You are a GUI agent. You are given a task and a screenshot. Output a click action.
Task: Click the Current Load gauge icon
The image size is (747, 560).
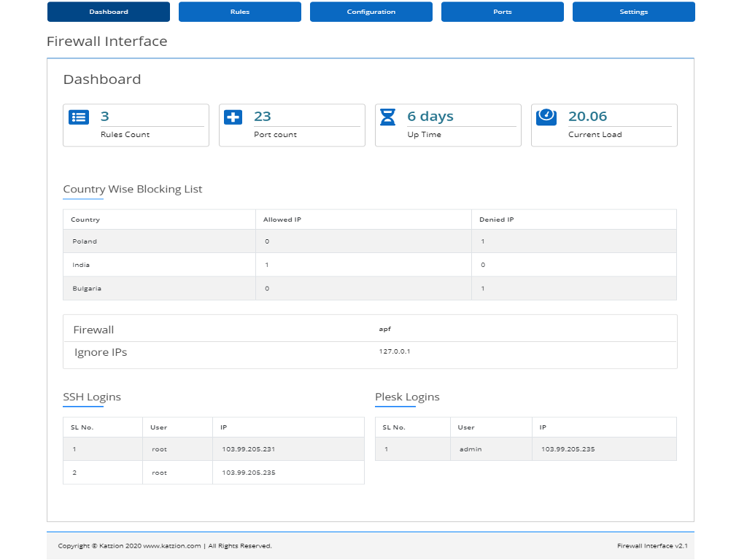(x=546, y=117)
